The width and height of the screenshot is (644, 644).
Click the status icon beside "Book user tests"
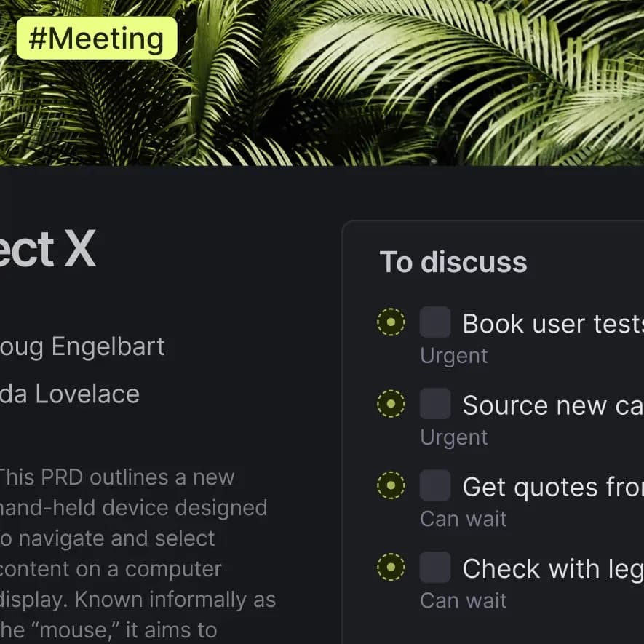pos(390,322)
